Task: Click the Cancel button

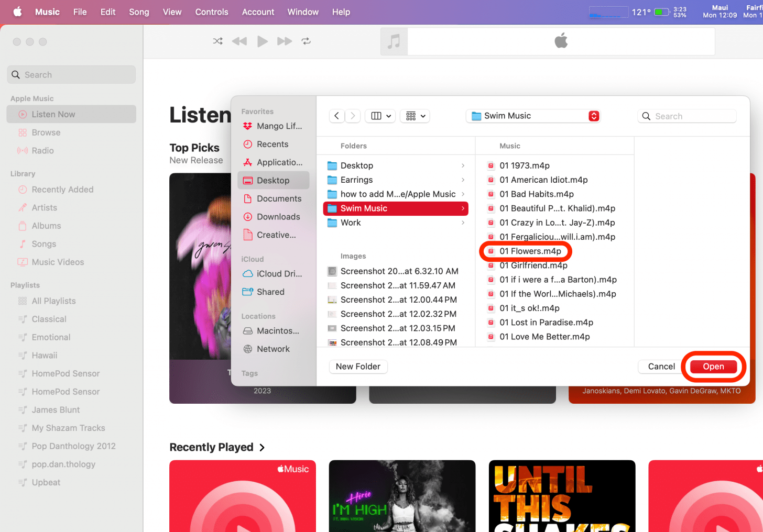Action: 661,367
